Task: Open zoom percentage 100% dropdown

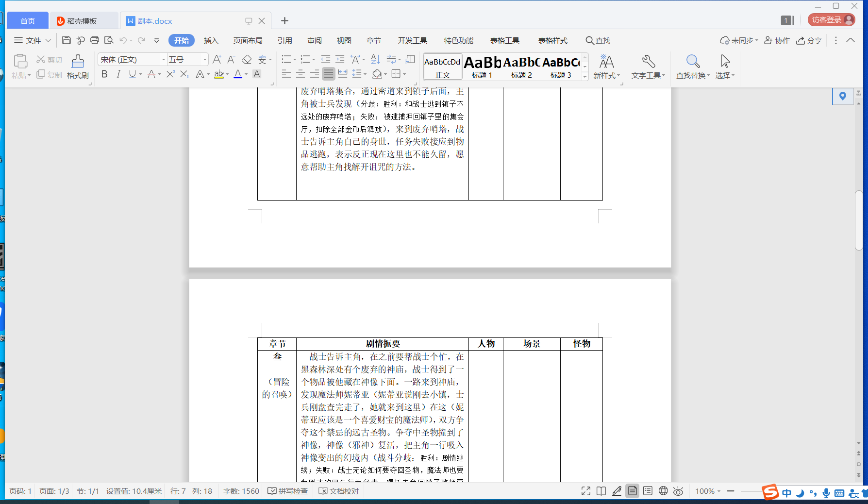Action: coord(708,491)
